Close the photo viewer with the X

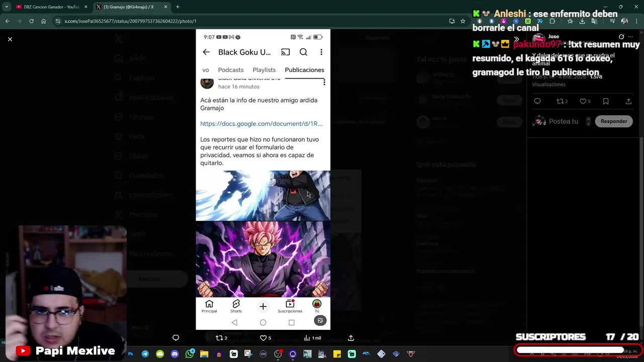pyautogui.click(x=10, y=39)
